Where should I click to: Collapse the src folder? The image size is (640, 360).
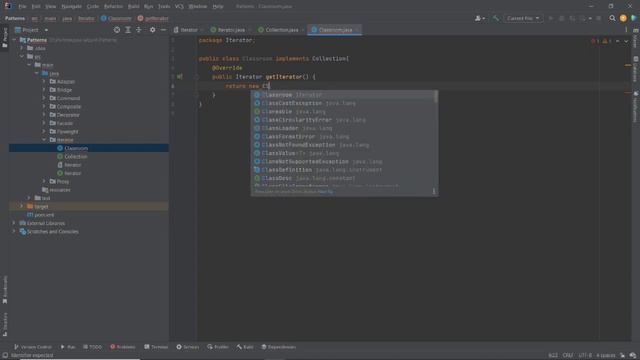click(22, 56)
